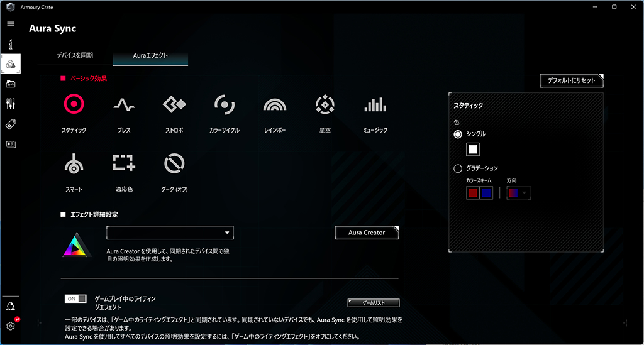
Task: Open the user profile icon
Action: (x=11, y=307)
